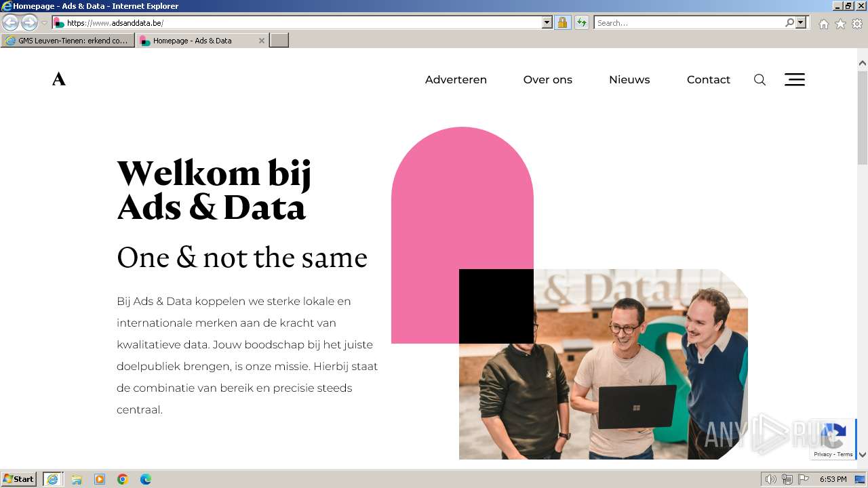Open the media player taskbar icon
The image size is (868, 488).
coord(100,479)
